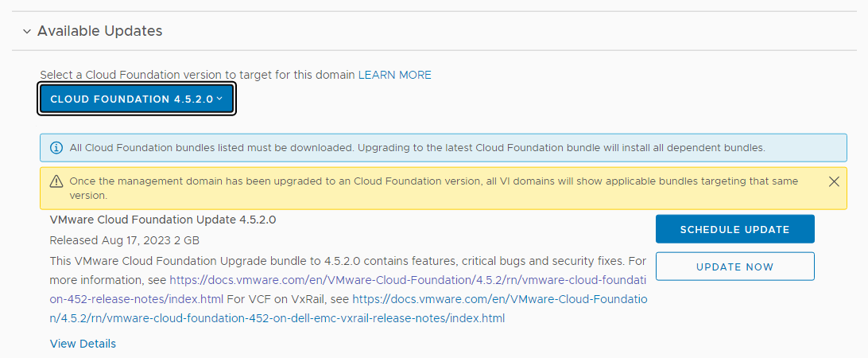This screenshot has width=868, height=358.
Task: Open the Cloud Foundation 4.5.2.0 version dropdown
Action: [131, 99]
